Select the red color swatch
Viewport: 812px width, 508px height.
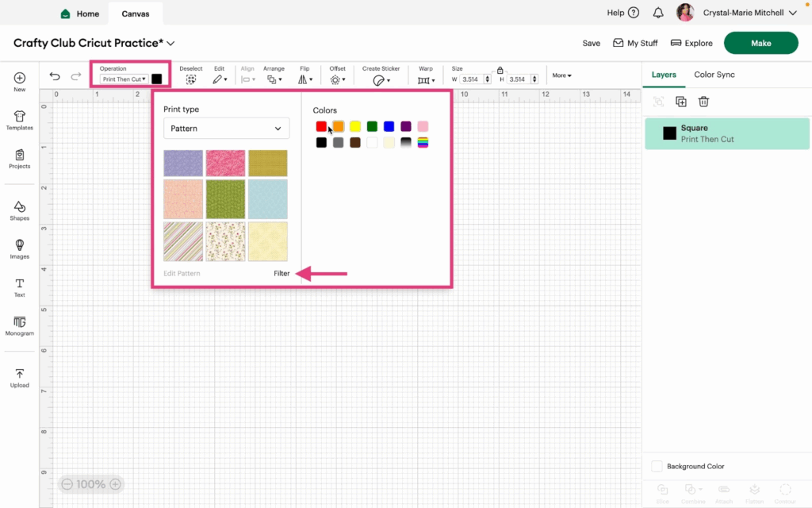point(321,126)
